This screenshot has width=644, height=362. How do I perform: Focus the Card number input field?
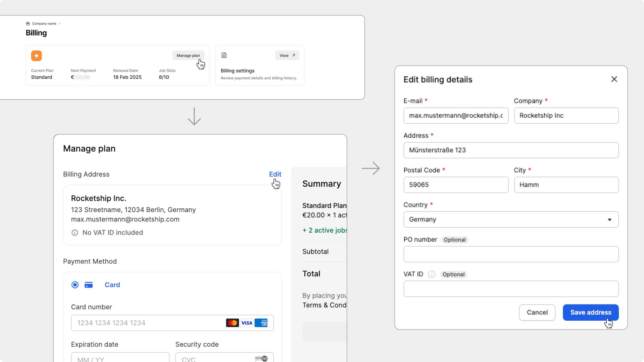pyautogui.click(x=148, y=323)
